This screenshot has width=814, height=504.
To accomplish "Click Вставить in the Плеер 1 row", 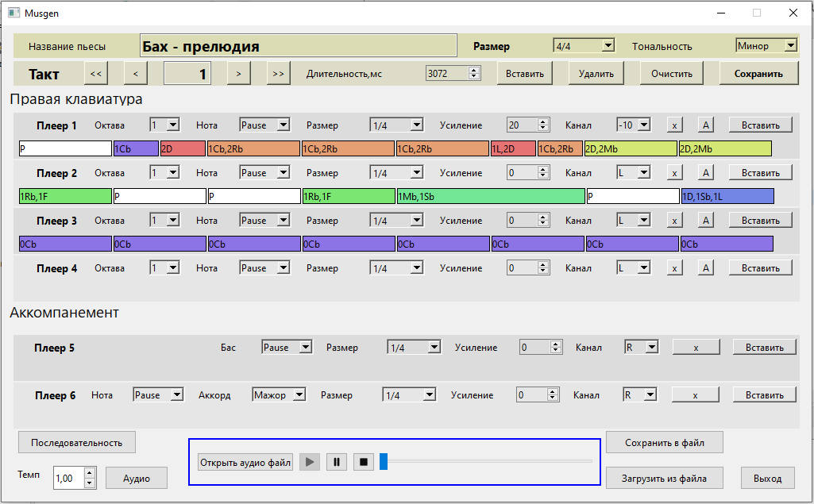I will (761, 125).
